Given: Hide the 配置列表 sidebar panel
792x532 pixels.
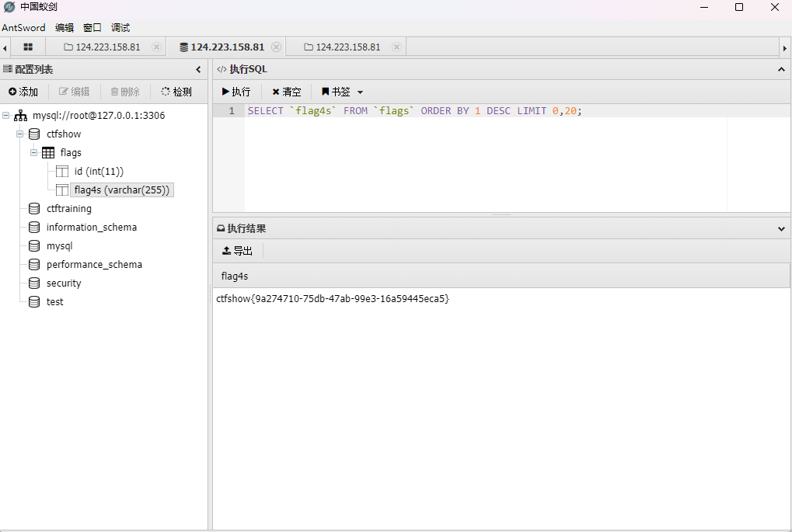Looking at the screenshot, I should coord(198,70).
